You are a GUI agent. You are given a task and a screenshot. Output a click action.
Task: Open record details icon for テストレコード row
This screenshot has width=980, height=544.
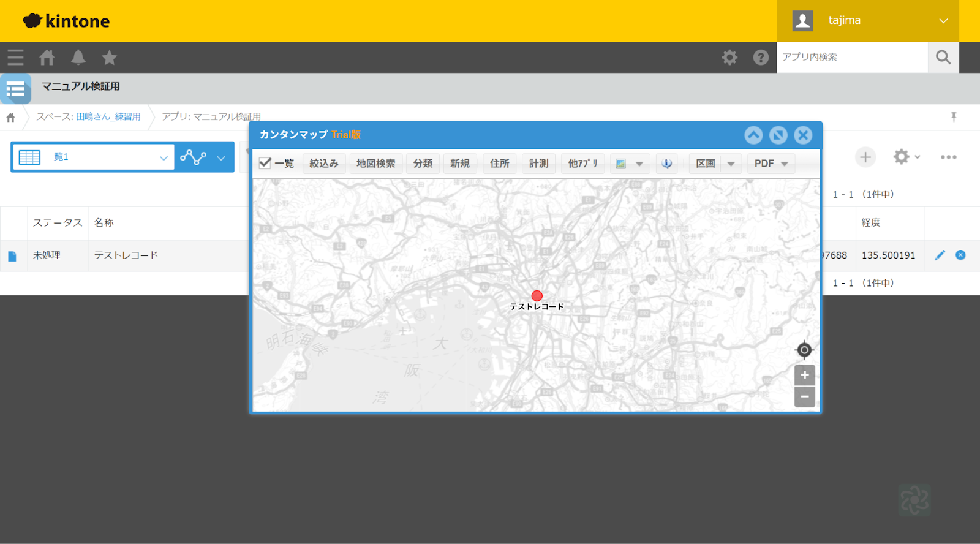(x=12, y=256)
